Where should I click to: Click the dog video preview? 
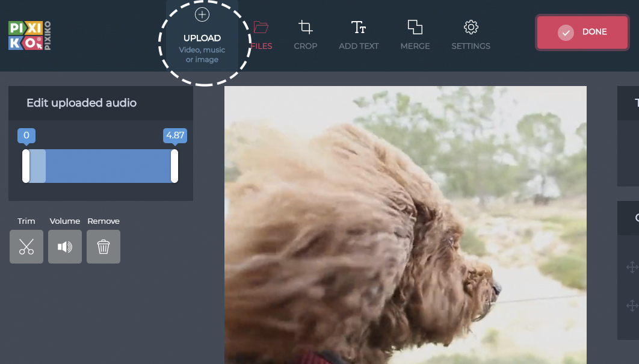[406, 225]
